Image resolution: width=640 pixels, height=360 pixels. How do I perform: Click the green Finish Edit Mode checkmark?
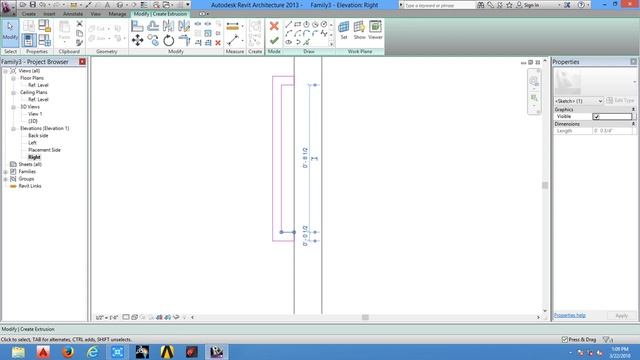274,40
